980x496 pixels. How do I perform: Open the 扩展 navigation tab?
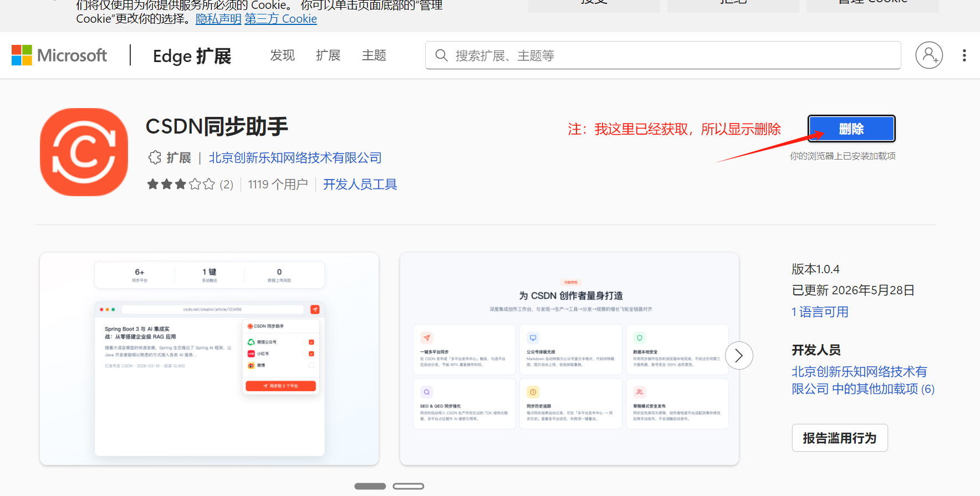pos(328,55)
